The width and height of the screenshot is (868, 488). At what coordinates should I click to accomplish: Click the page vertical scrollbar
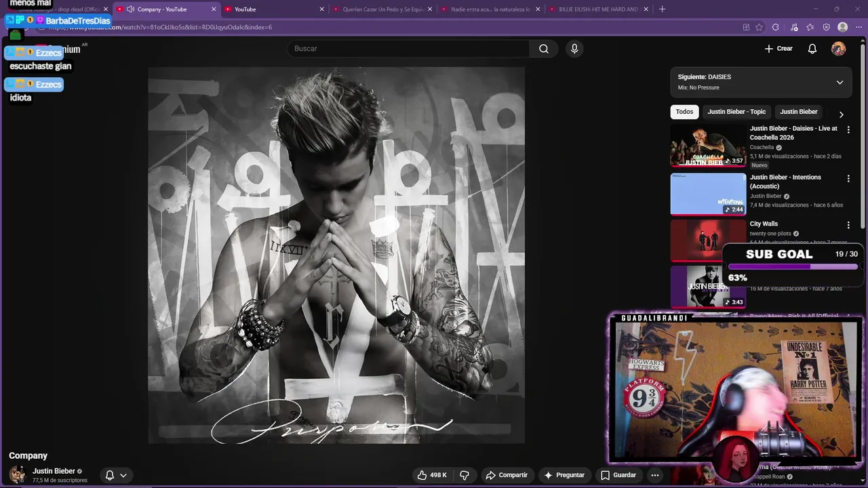click(863, 136)
